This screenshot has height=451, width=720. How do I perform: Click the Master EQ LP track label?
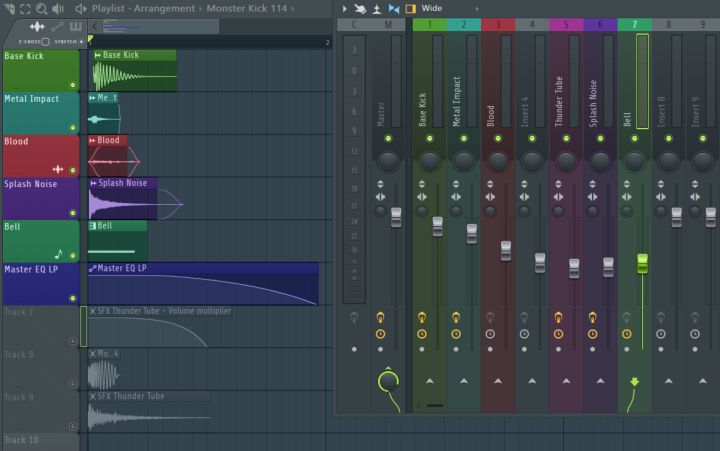32,269
